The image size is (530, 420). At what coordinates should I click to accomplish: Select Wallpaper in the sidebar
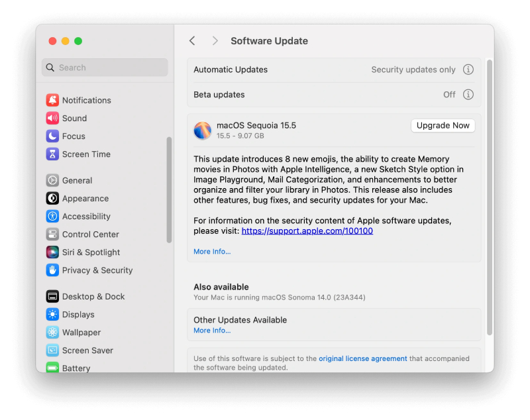(81, 332)
